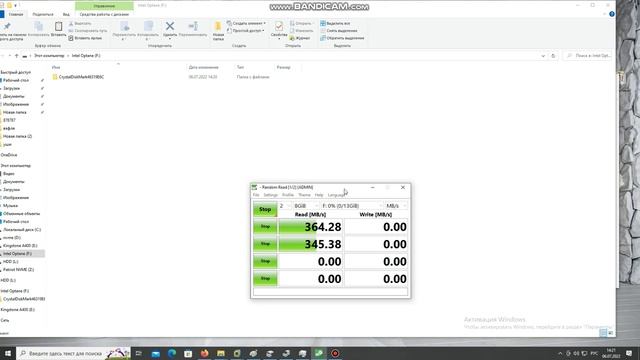This screenshot has height=360, width=640.
Task: Open the CrystalDiskMark title bar icon
Action: click(254, 187)
